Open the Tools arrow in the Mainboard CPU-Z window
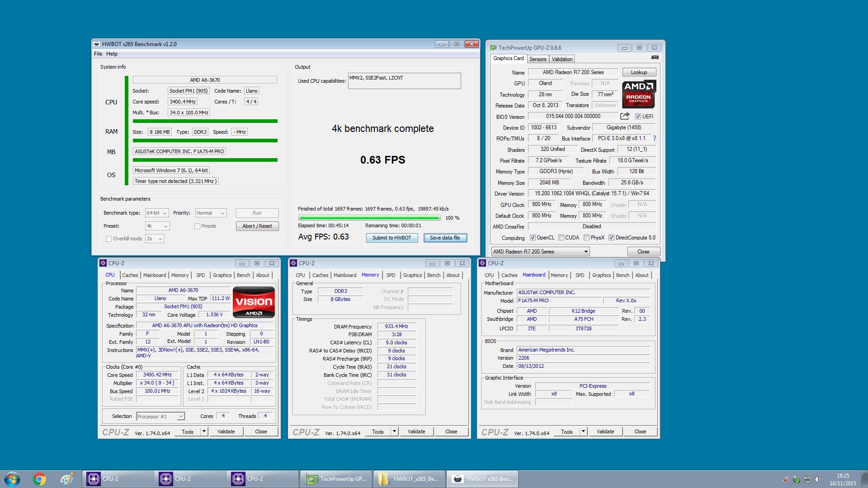This screenshot has height=488, width=868. click(583, 432)
